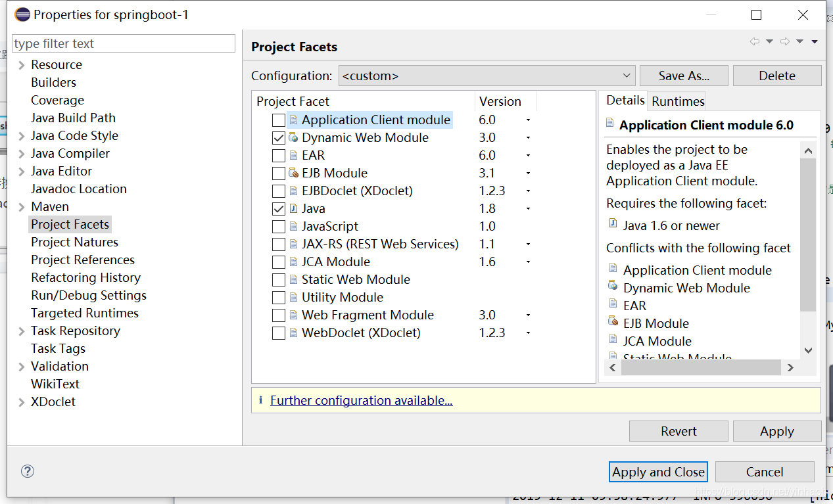Click the Revert button
The image size is (833, 504).
tap(678, 431)
